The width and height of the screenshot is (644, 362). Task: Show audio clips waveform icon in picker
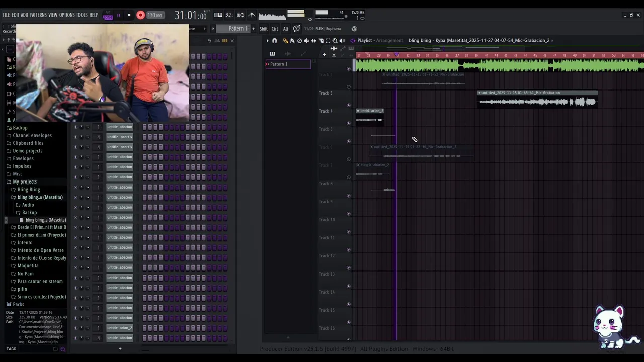coord(288,54)
